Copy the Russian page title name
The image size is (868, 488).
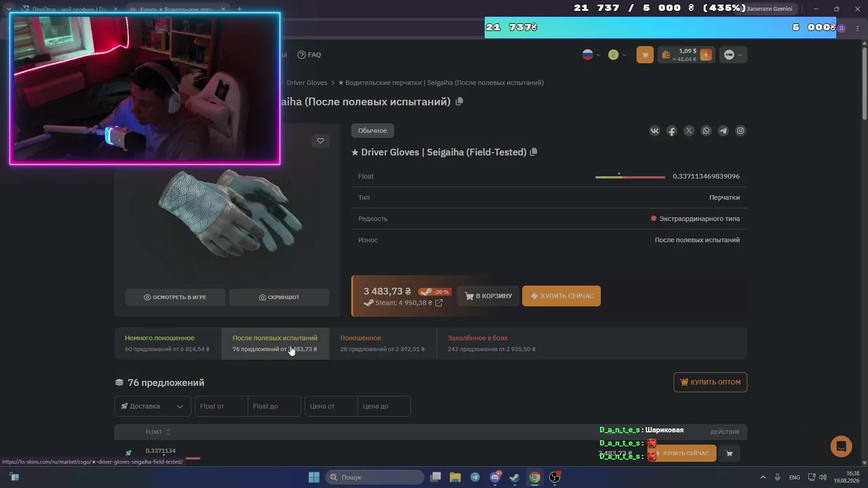(x=459, y=102)
